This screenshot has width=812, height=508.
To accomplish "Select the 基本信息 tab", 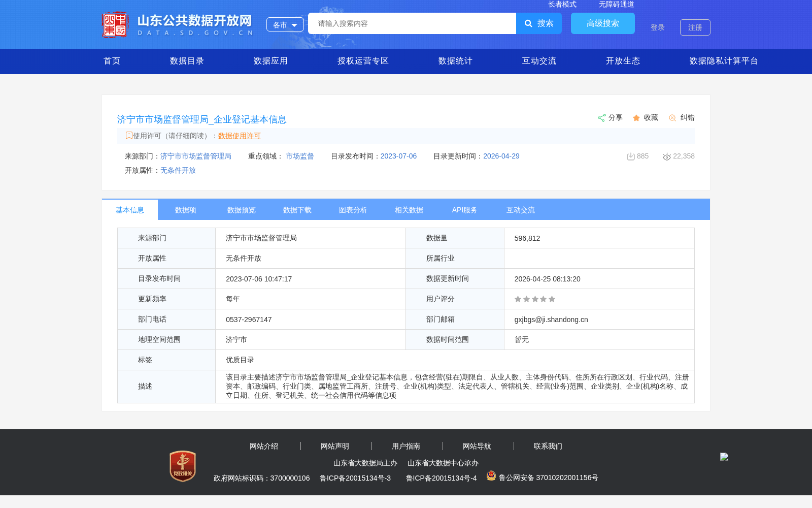I will pos(130,210).
